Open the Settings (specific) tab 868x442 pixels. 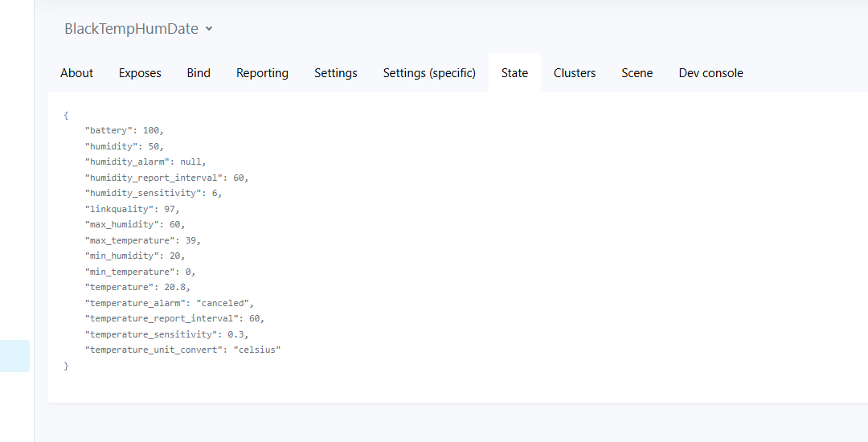tap(429, 73)
